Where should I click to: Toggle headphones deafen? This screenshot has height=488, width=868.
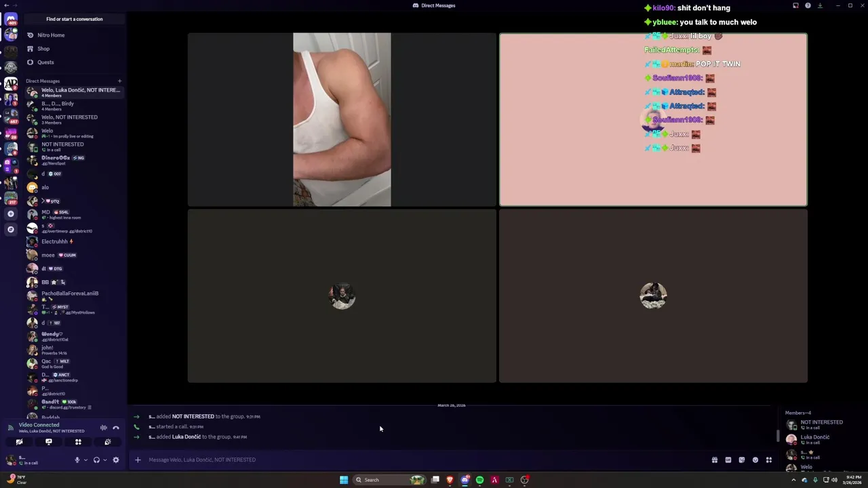[x=96, y=460]
